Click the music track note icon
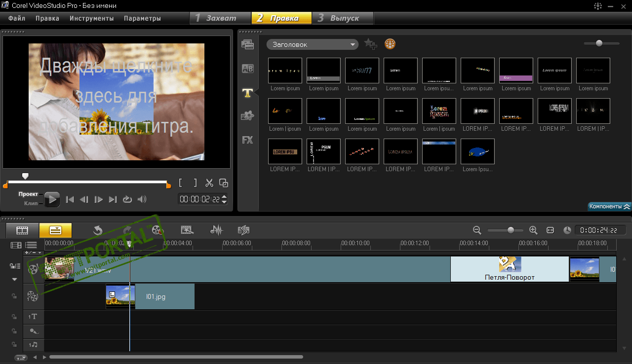This screenshot has width=632, height=364. 33,345
